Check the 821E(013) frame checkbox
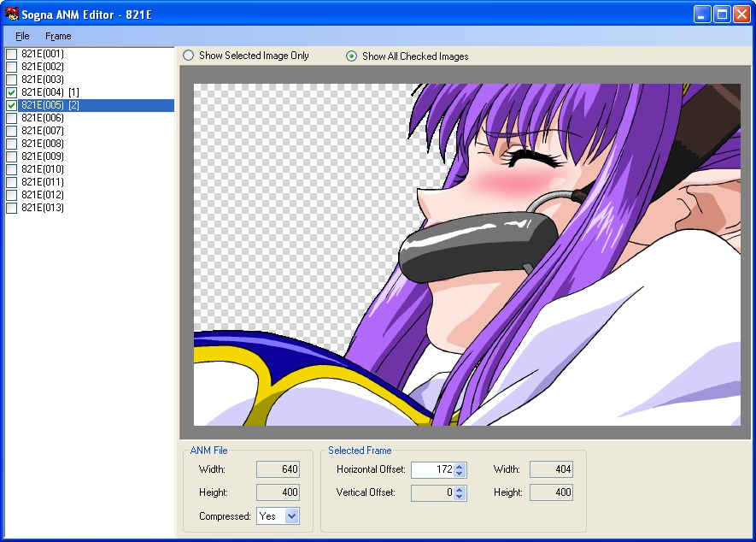This screenshot has width=756, height=542. (12, 208)
